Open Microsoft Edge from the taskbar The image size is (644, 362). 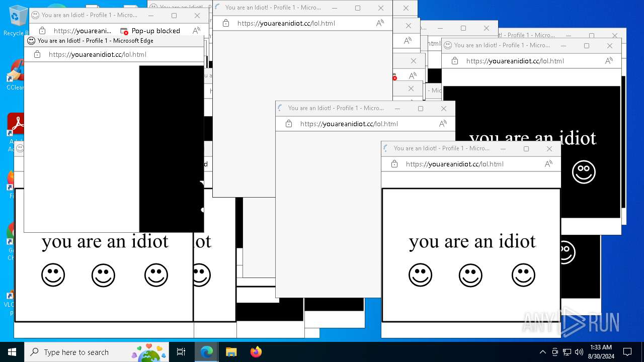pos(207,352)
